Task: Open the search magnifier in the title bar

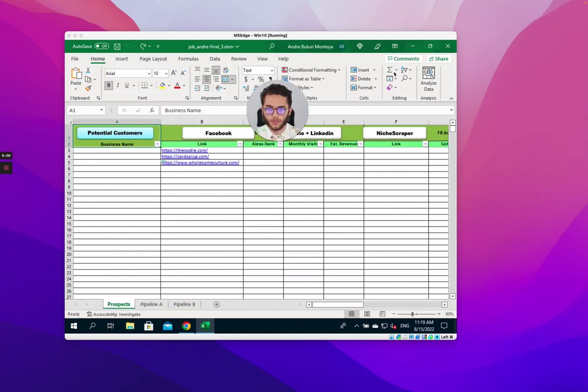Action: click(272, 46)
